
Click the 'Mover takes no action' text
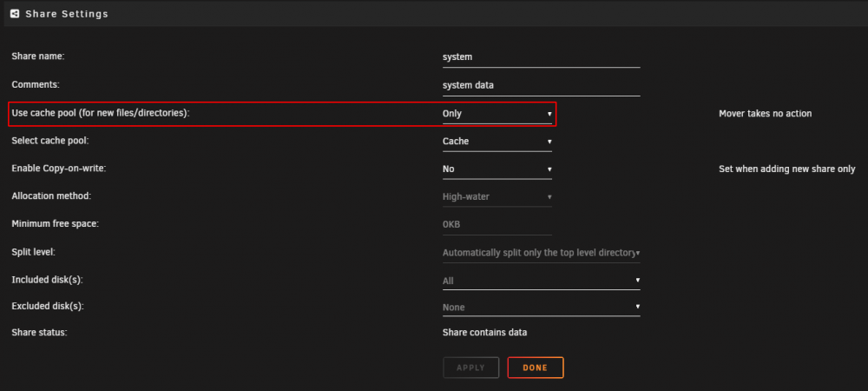(765, 114)
